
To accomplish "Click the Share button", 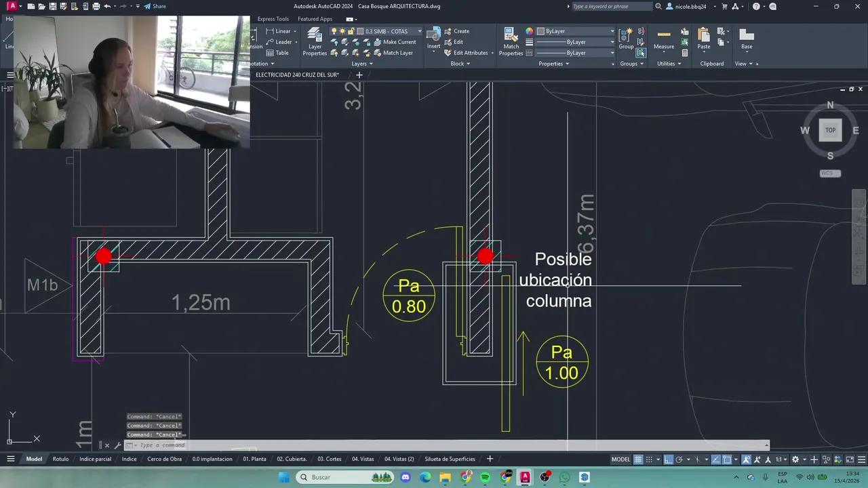I will pyautogui.click(x=155, y=6).
